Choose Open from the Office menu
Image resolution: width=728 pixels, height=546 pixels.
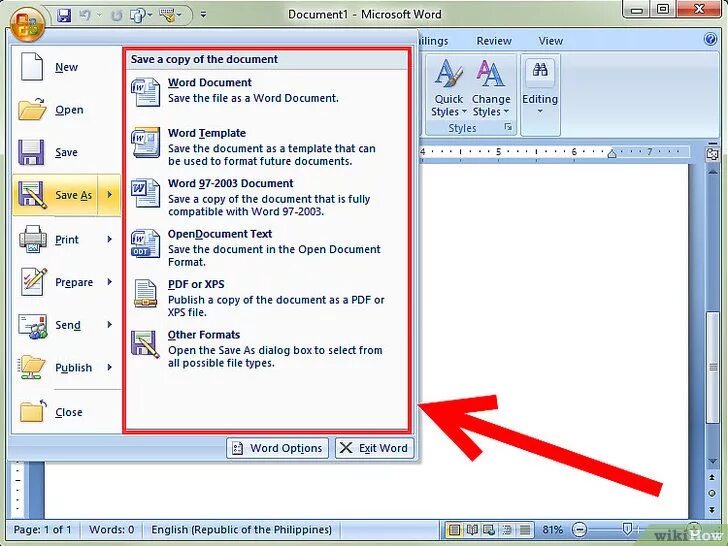coord(66,110)
